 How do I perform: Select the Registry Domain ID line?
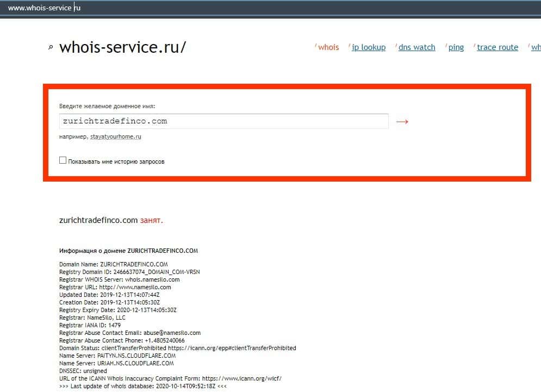[x=129, y=272]
